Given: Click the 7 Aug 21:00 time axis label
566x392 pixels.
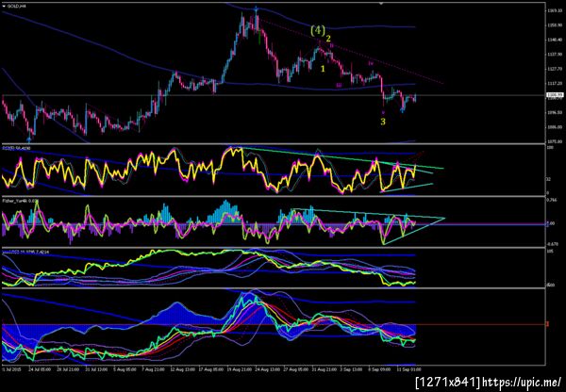Looking at the screenshot, I should coord(154,369).
